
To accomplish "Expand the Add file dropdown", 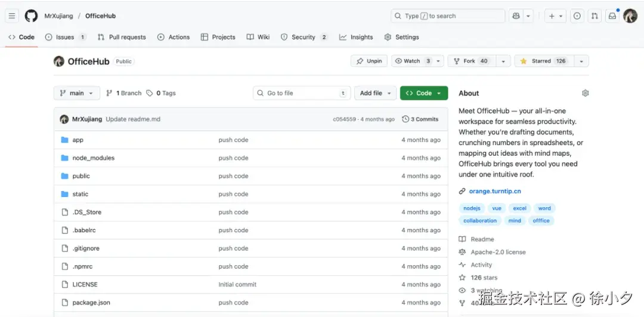I will pos(375,93).
